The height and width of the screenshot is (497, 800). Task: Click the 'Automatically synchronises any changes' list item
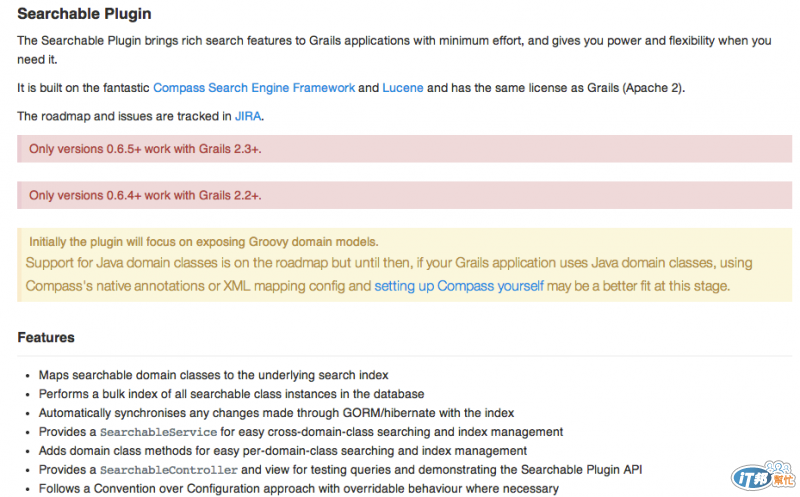point(276,413)
